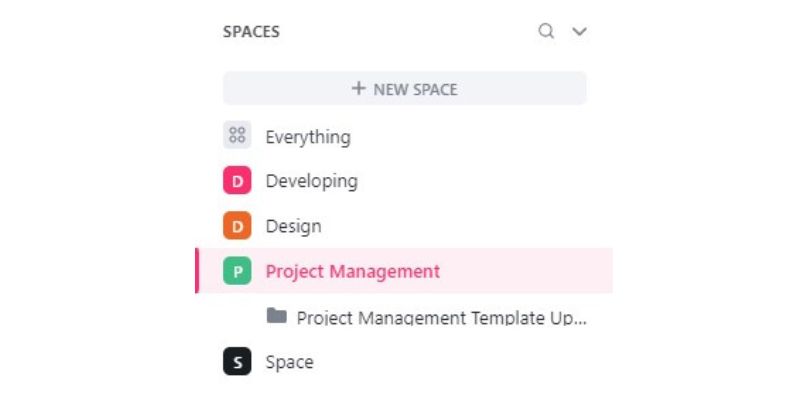The height and width of the screenshot is (405, 811).
Task: Click blank highlighted area right of Project Management
Action: 525,271
